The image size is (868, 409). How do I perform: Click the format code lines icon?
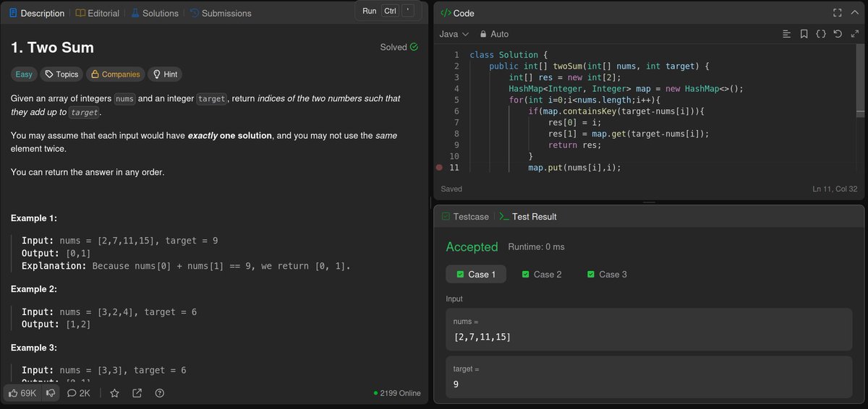coord(787,34)
